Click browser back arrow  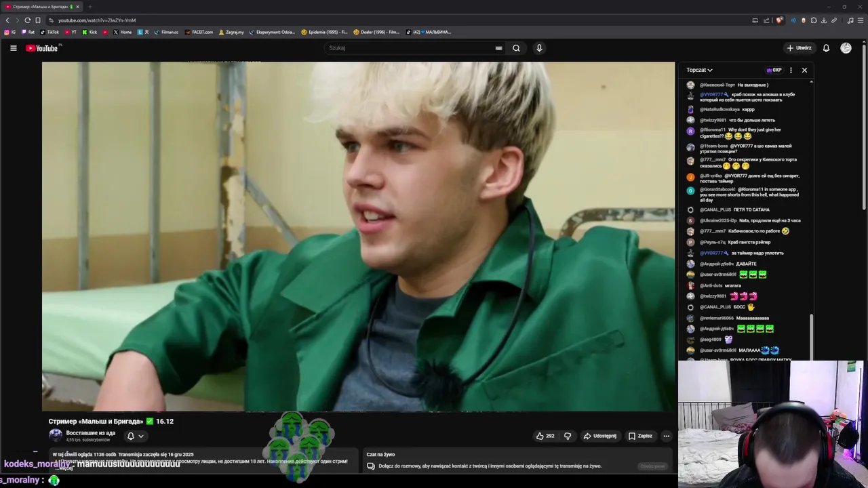(7, 20)
